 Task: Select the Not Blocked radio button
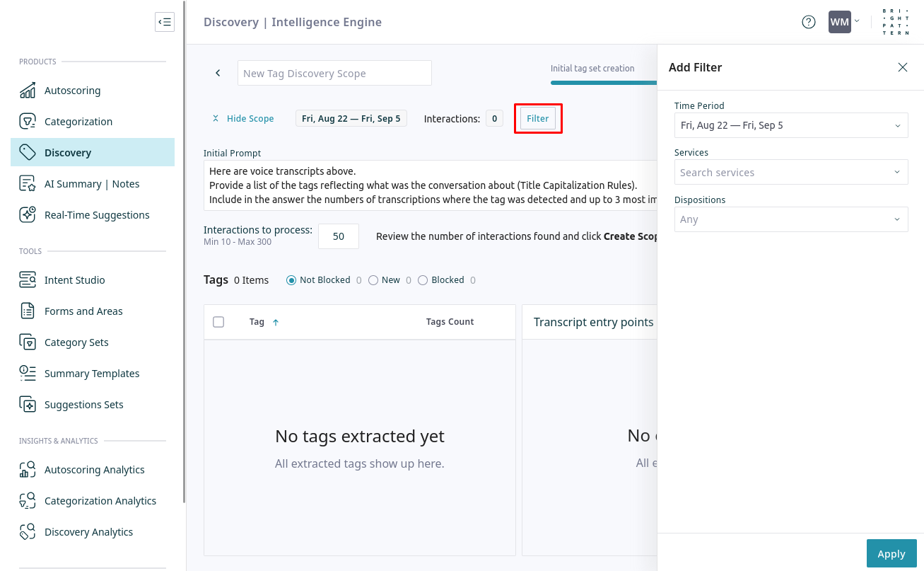291,280
